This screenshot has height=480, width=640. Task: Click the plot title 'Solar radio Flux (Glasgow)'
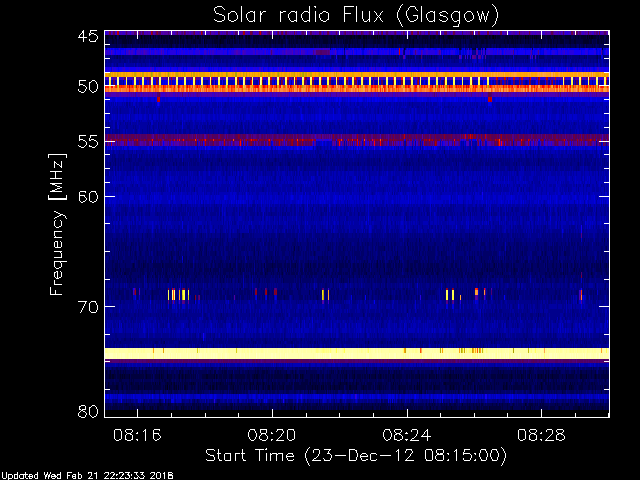tap(356, 16)
